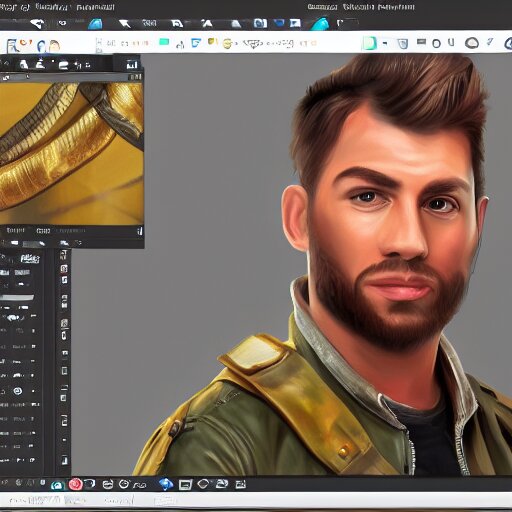Click the dark ring circle icon in white toolbar
The image size is (512, 512).
[x=436, y=43]
